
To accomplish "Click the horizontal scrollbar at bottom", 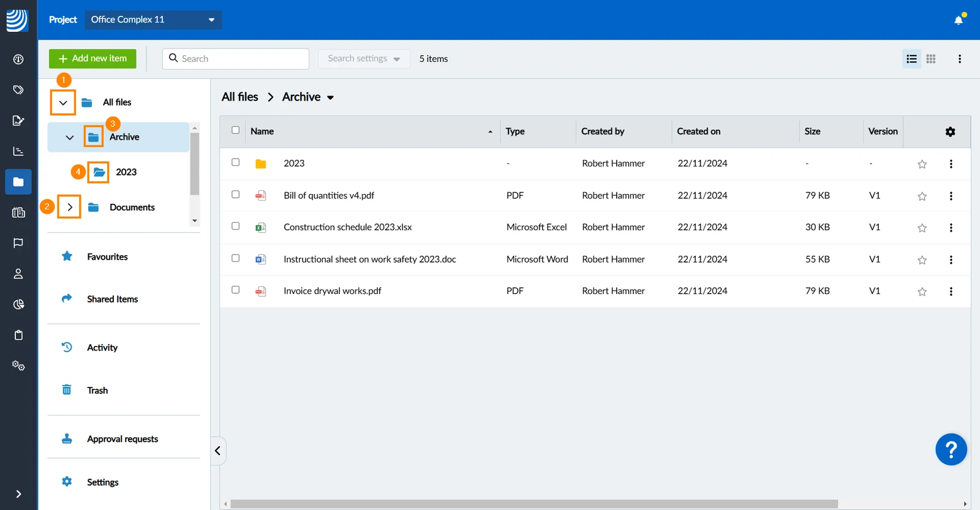I will coord(534,504).
